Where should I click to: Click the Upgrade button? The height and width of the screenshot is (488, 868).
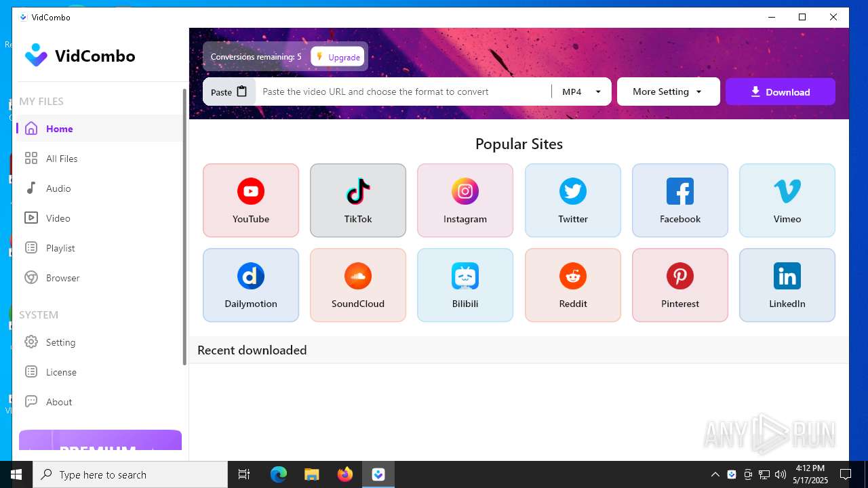pos(338,57)
